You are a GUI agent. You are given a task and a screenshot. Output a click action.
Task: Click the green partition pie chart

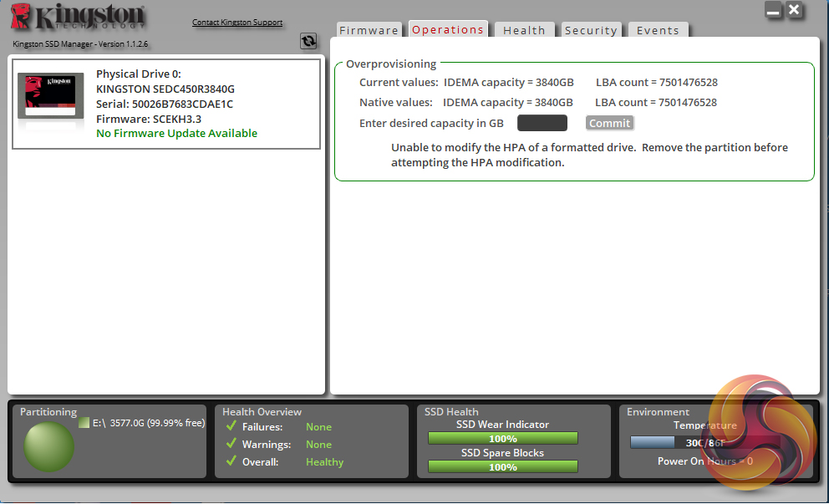click(x=48, y=447)
